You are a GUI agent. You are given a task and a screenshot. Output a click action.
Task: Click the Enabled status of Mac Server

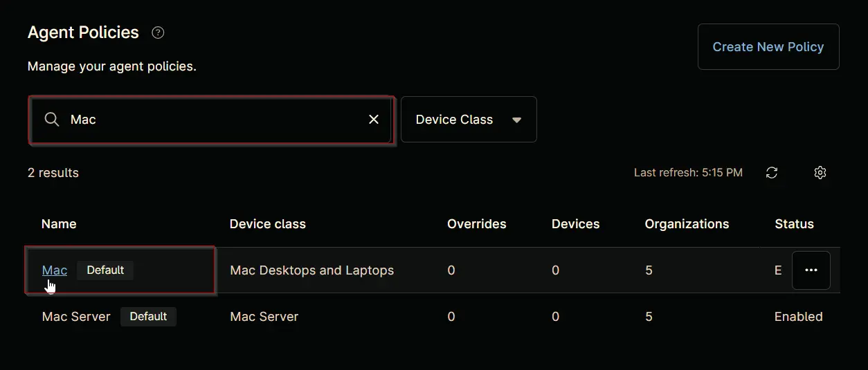pyautogui.click(x=799, y=317)
